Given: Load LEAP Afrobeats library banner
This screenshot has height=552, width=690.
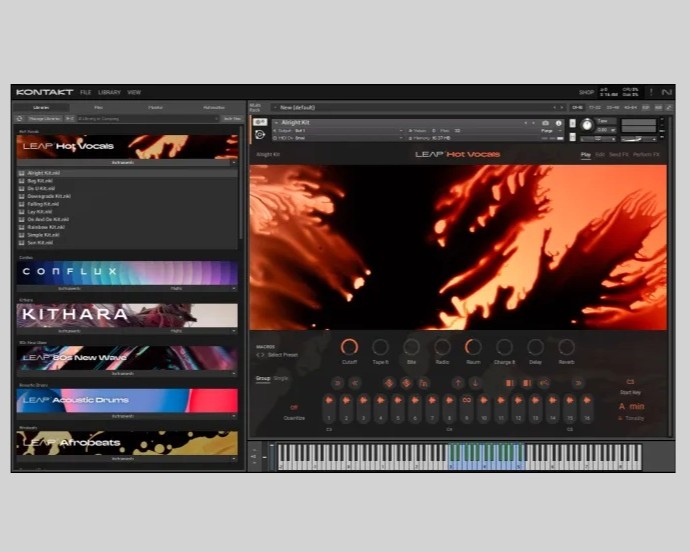Looking at the screenshot, I should click(x=127, y=442).
